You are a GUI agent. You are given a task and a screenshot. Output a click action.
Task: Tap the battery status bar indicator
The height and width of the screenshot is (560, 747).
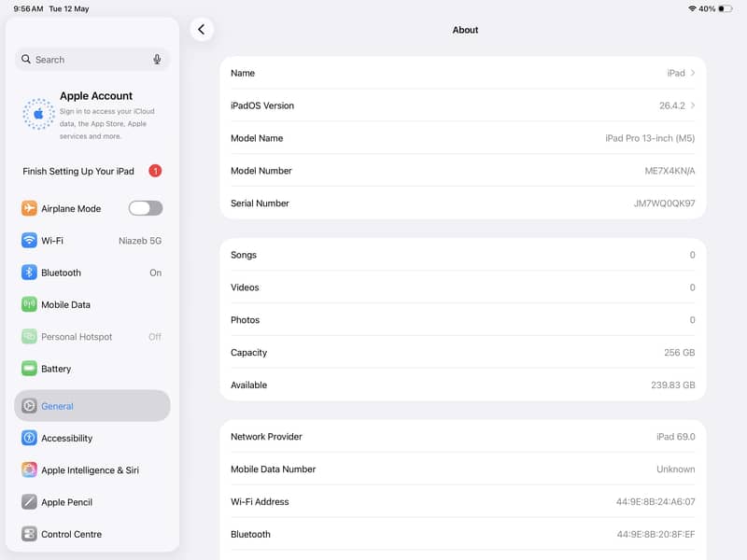[x=726, y=8]
